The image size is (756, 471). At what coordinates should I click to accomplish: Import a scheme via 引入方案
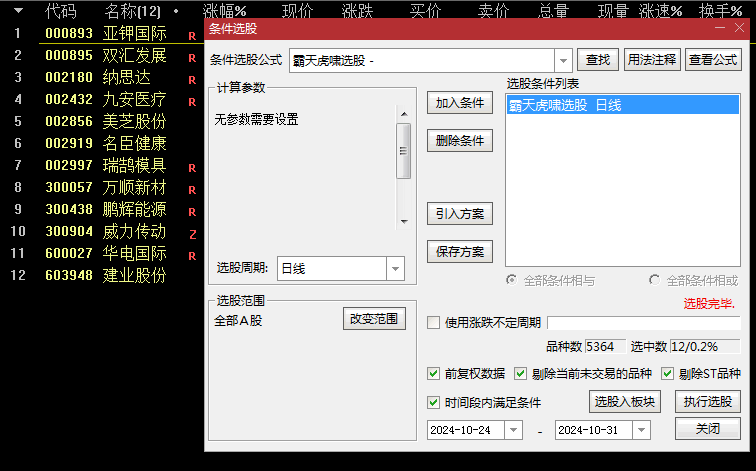click(x=460, y=214)
